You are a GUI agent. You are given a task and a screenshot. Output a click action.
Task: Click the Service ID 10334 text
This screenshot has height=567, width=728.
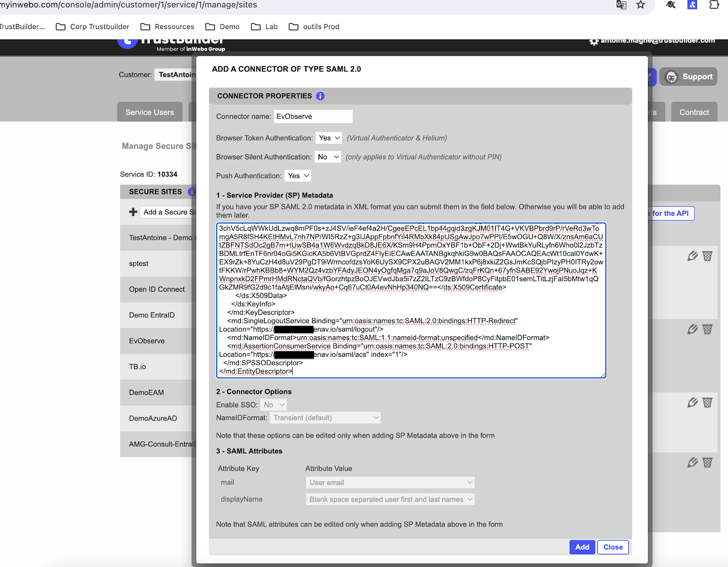(149, 174)
